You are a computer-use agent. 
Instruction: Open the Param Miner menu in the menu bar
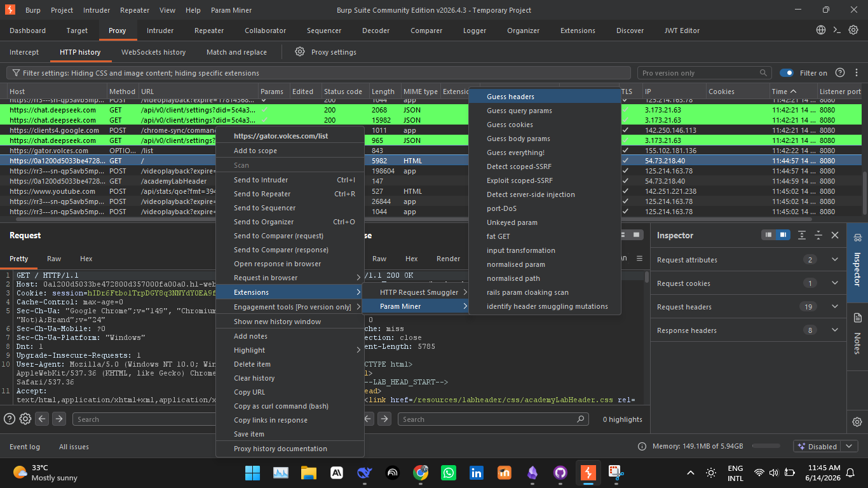231,10
